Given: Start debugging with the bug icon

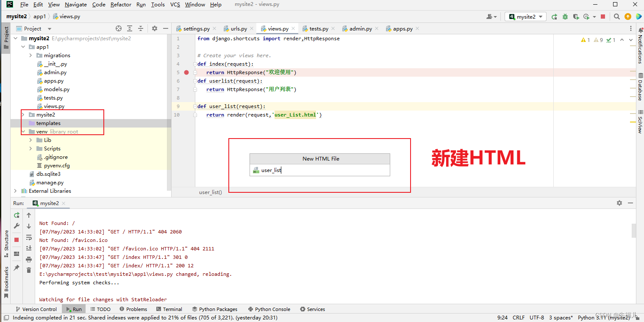Looking at the screenshot, I should (565, 17).
